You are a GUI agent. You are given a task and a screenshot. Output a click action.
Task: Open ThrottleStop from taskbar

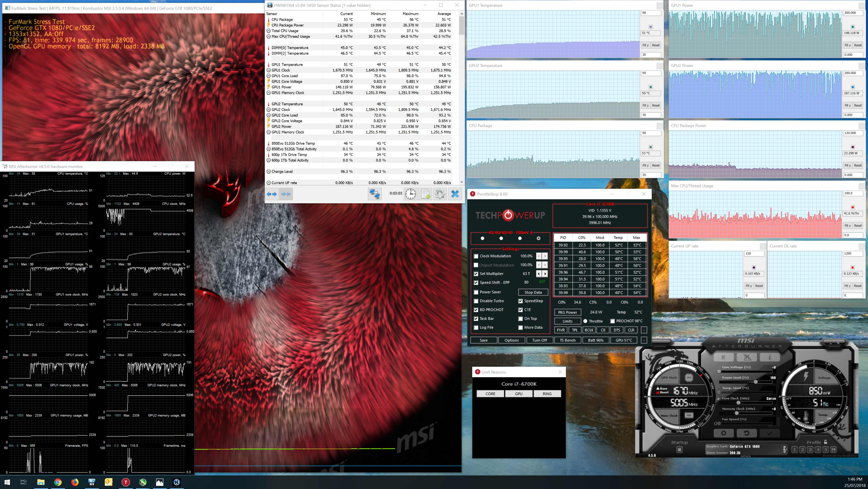[126, 482]
